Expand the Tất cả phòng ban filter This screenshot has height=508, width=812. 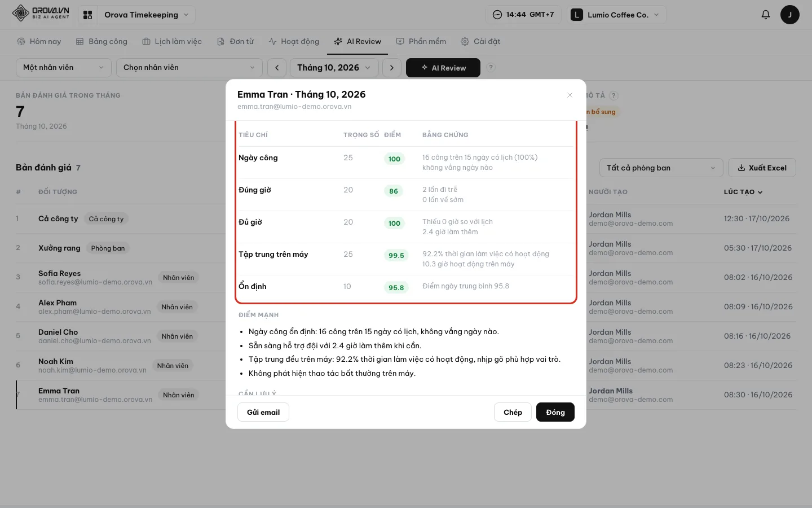[x=661, y=168]
